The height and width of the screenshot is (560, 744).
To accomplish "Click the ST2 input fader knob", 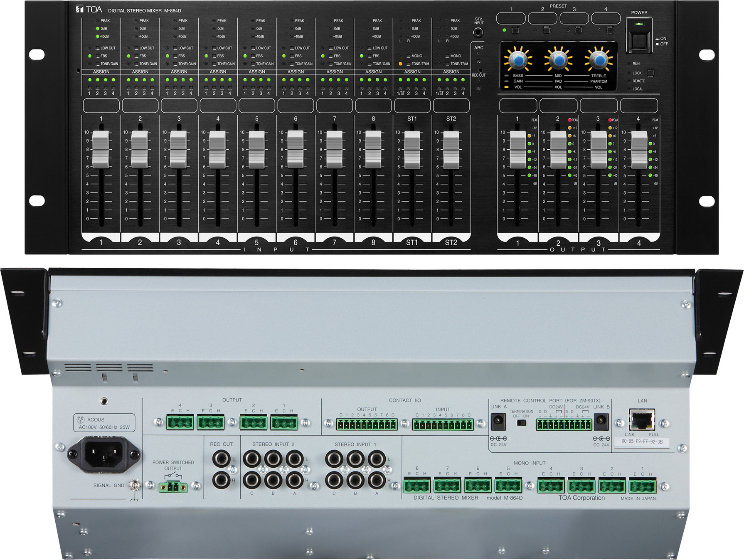I will [x=451, y=149].
